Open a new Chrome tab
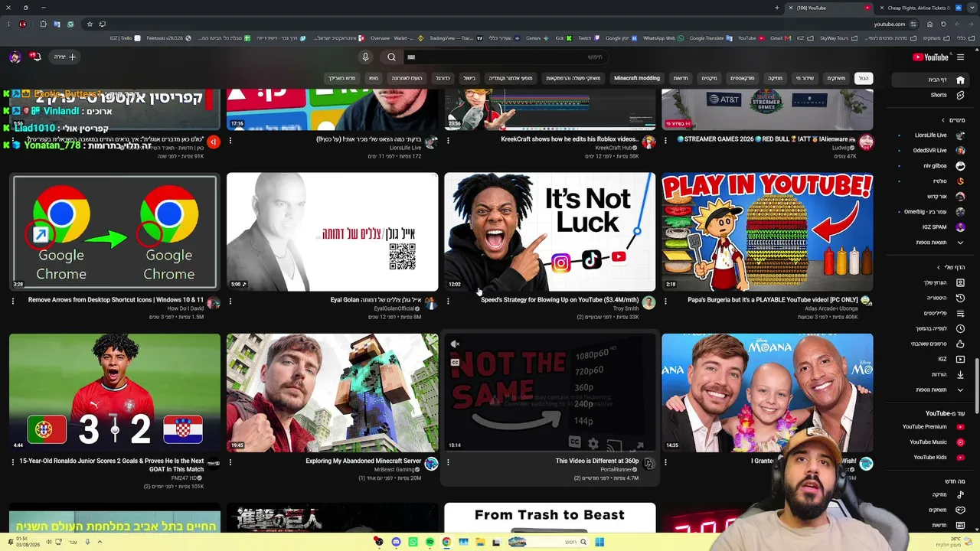The width and height of the screenshot is (980, 551). 777,8
